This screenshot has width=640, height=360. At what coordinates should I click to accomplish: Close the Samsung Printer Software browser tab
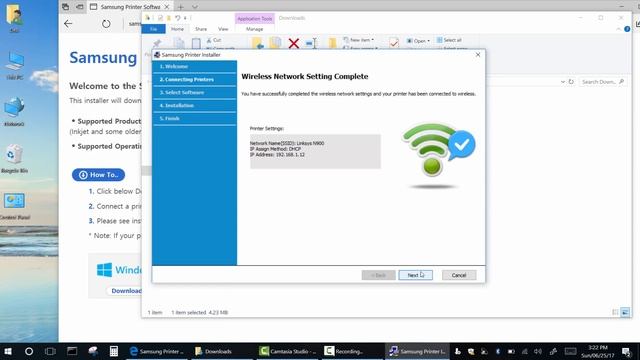[167, 7]
